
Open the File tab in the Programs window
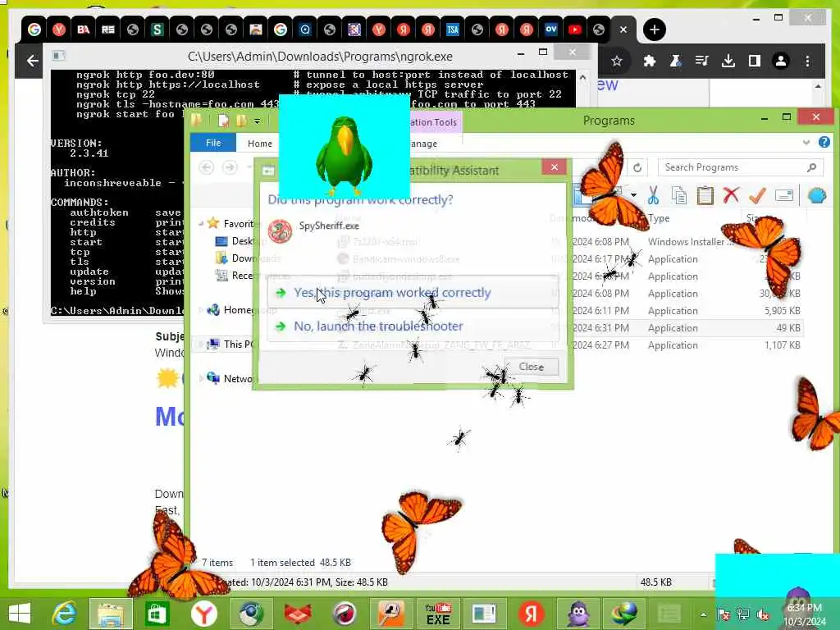click(213, 143)
